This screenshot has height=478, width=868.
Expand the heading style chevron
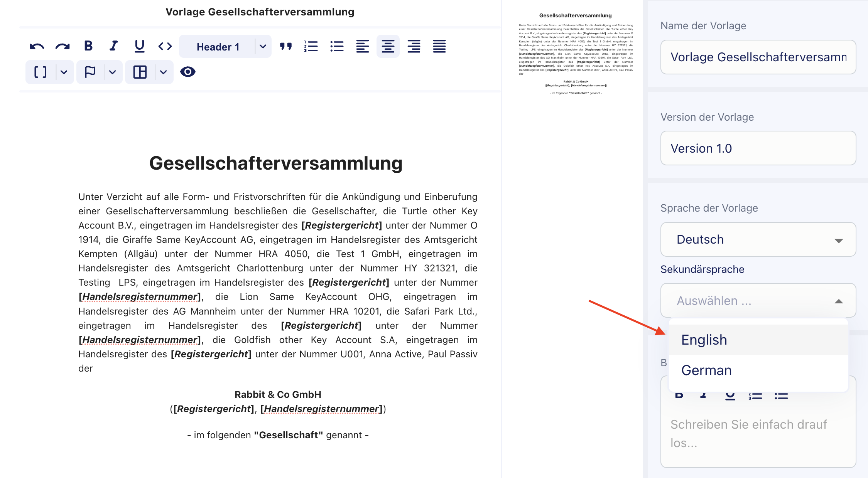263,47
